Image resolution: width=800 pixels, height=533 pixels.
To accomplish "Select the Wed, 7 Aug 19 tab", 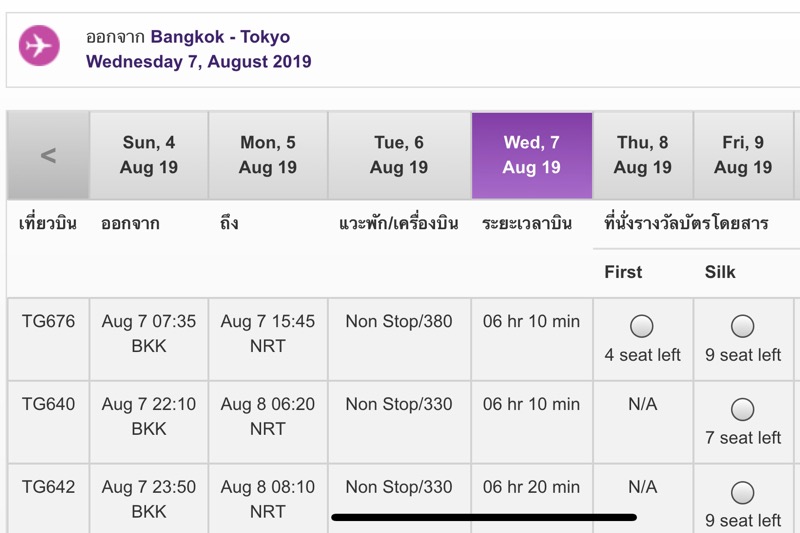I will (x=532, y=155).
